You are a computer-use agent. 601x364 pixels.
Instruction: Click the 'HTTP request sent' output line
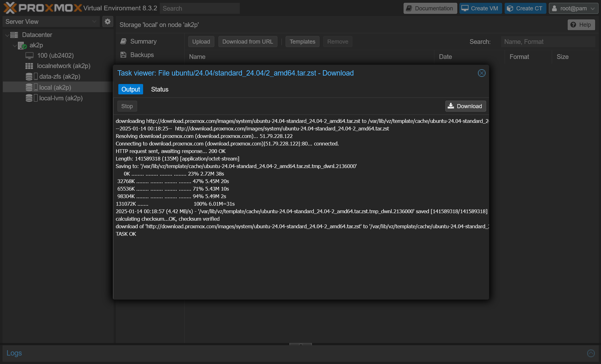(170, 151)
